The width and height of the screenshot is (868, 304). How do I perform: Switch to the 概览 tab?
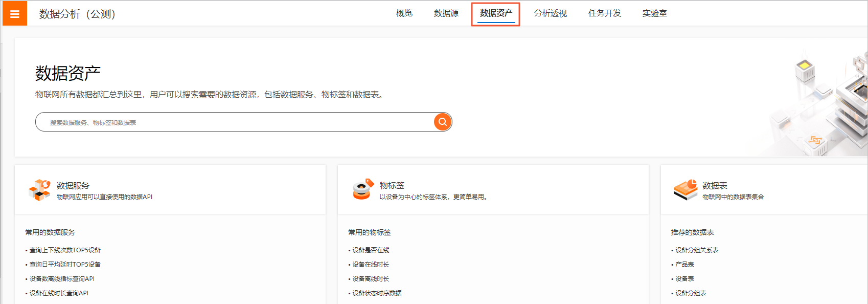coord(404,13)
